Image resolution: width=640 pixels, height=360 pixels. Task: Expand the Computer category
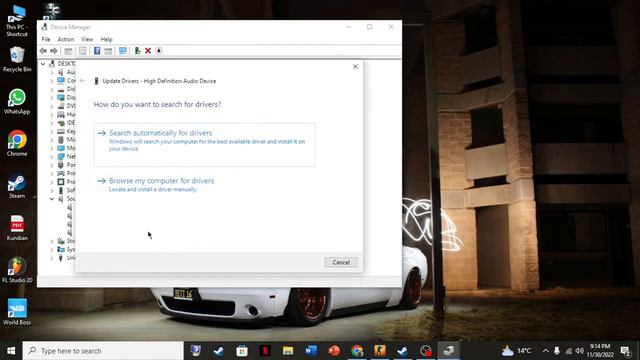(x=52, y=81)
